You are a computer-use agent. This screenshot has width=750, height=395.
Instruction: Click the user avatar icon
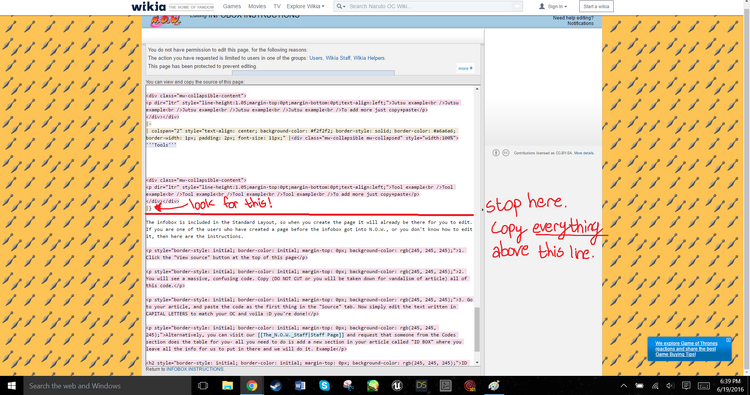pyautogui.click(x=542, y=6)
